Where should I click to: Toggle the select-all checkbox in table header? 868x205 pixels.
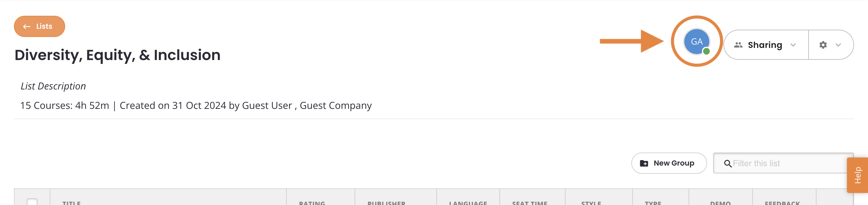point(32,202)
